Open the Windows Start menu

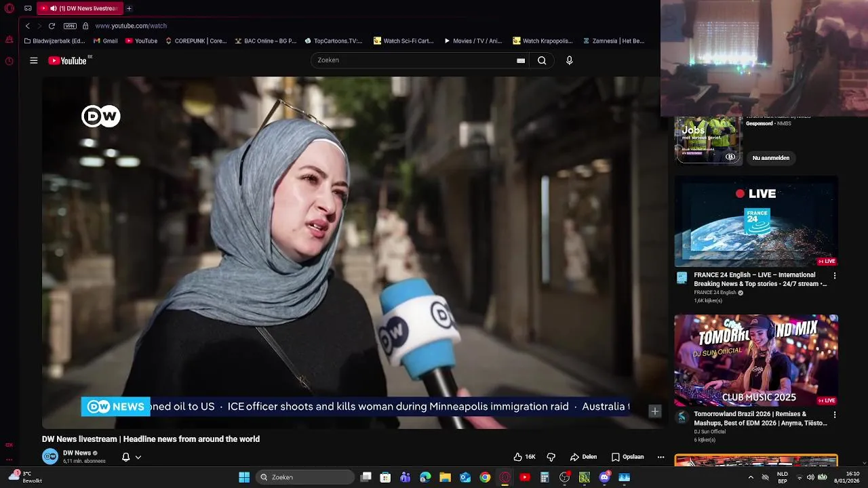pyautogui.click(x=244, y=477)
